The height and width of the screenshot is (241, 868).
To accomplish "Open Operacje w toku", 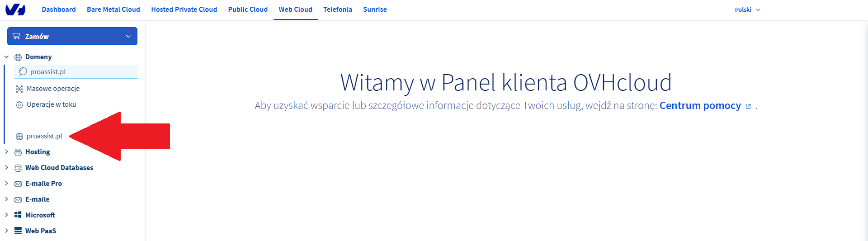I will click(x=51, y=104).
